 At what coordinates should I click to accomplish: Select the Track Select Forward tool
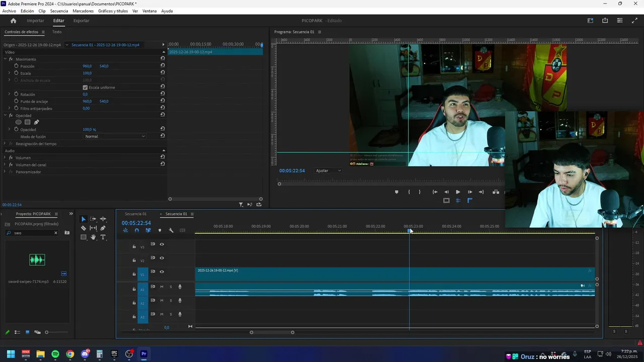[x=93, y=219]
